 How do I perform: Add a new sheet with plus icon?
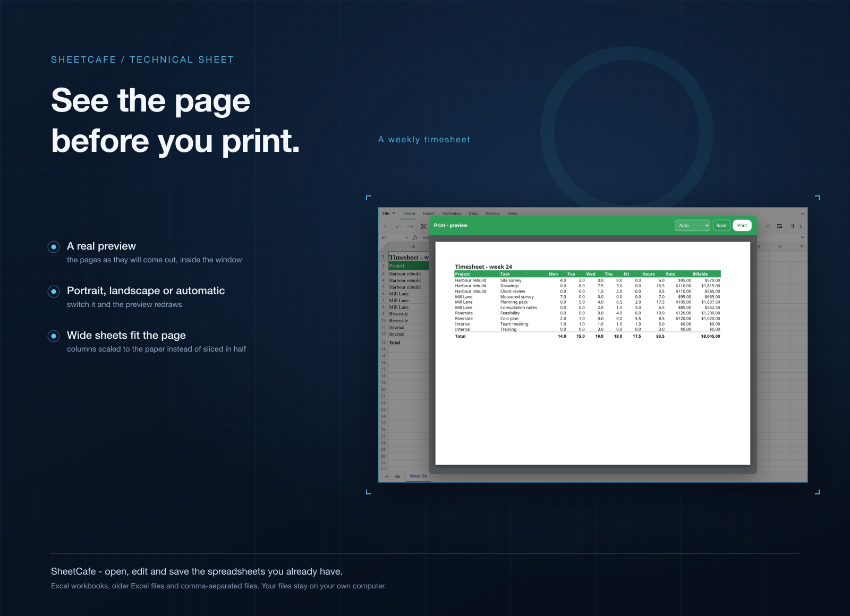click(x=387, y=476)
